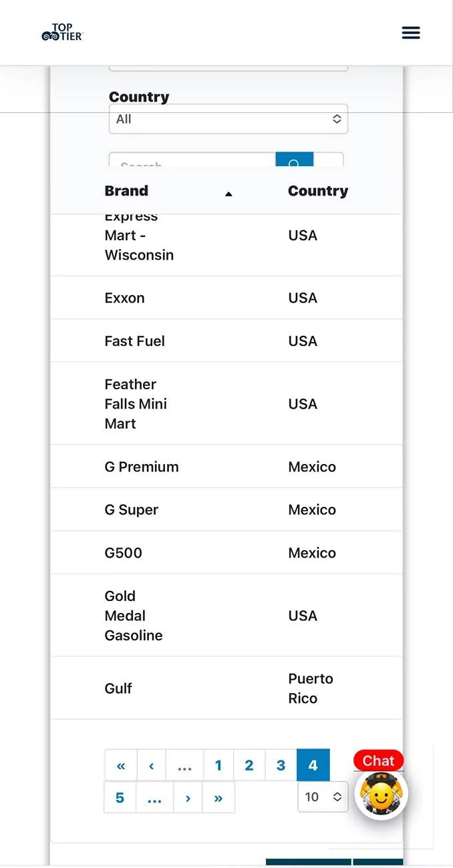Select the current page 4 button
The width and height of the screenshot is (453, 868).
(313, 765)
